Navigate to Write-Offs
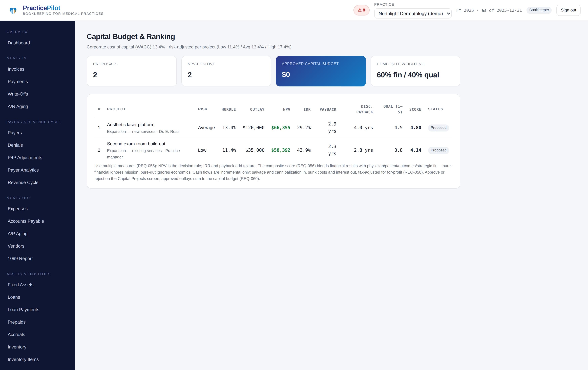The width and height of the screenshot is (588, 370). pyautogui.click(x=18, y=94)
